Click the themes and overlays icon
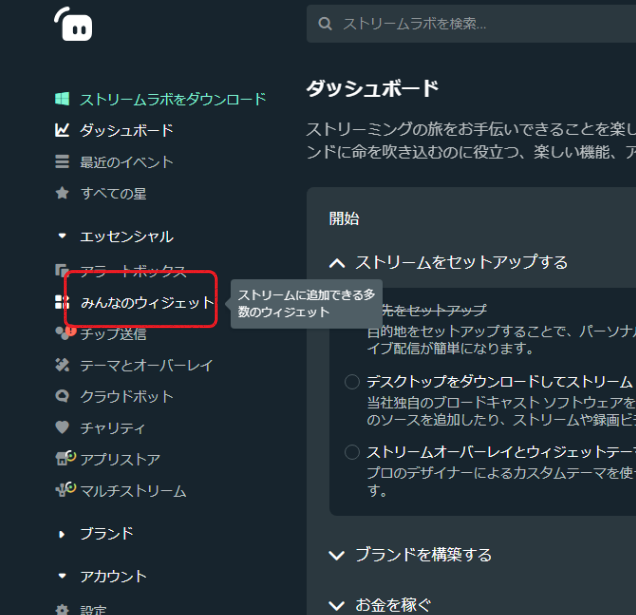 pyautogui.click(x=62, y=365)
